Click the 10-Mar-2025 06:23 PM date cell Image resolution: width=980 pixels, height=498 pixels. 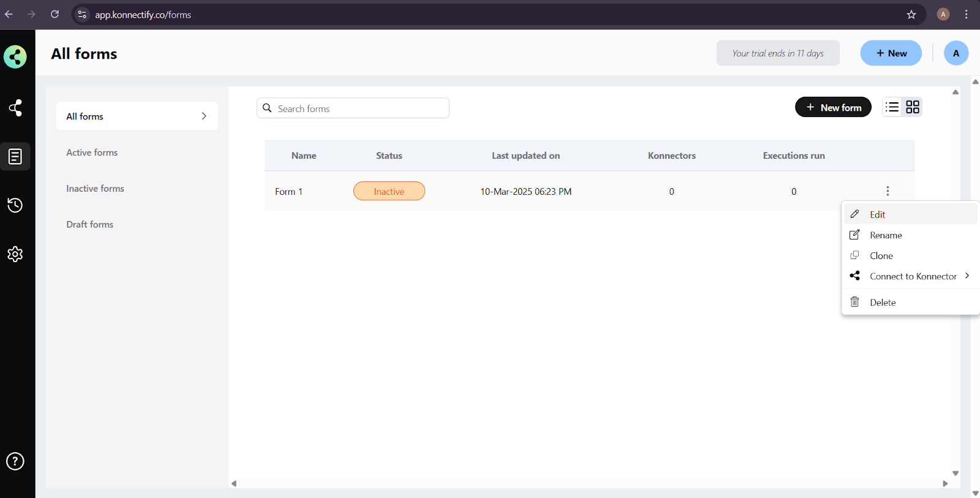pyautogui.click(x=526, y=192)
